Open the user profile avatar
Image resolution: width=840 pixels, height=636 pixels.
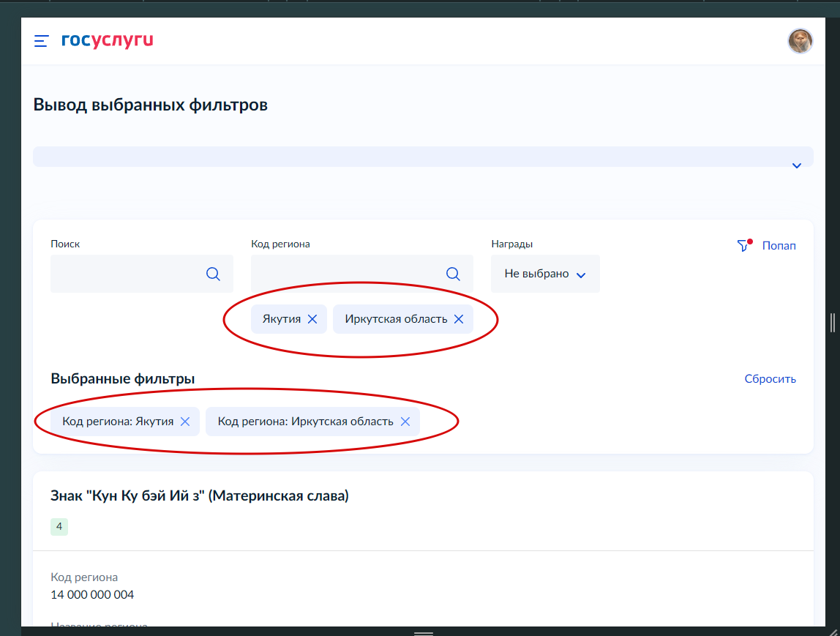(800, 41)
